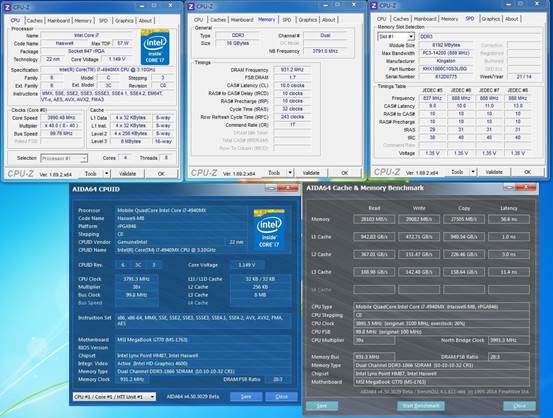Open the Graphics tab in the CPU-Z SPD window

coord(491,19)
